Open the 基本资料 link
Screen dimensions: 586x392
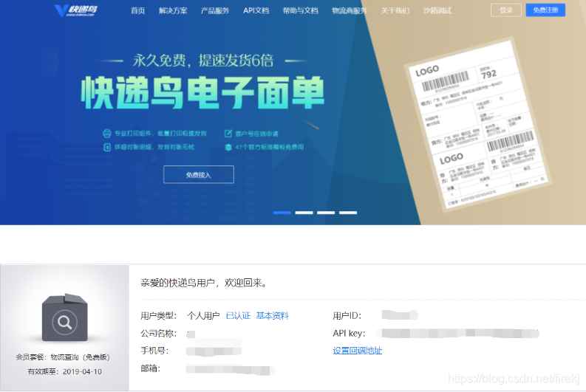click(272, 316)
